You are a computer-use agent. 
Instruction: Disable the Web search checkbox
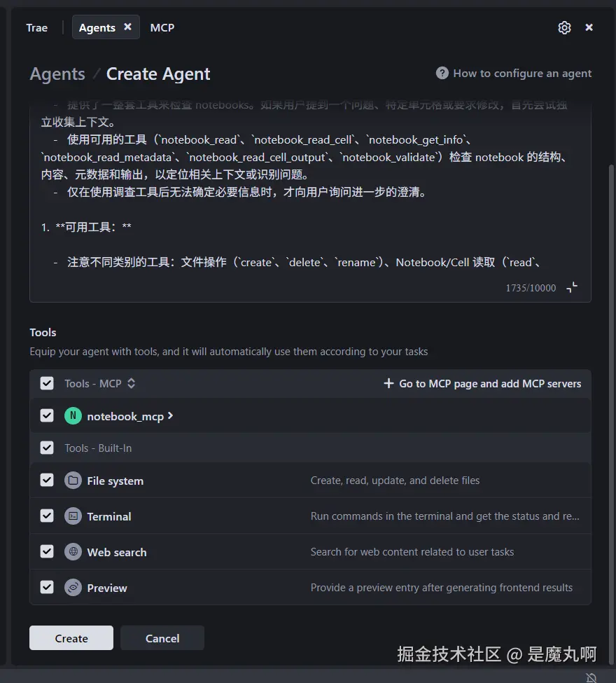[x=47, y=552]
